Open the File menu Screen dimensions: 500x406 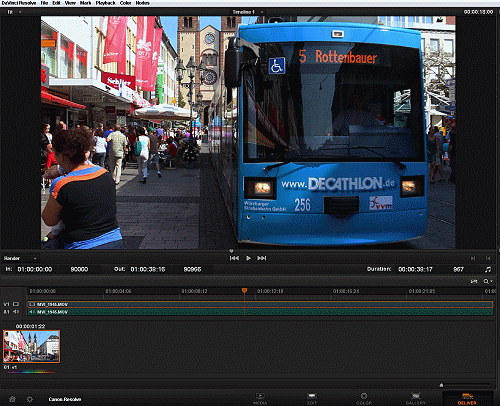click(x=44, y=3)
